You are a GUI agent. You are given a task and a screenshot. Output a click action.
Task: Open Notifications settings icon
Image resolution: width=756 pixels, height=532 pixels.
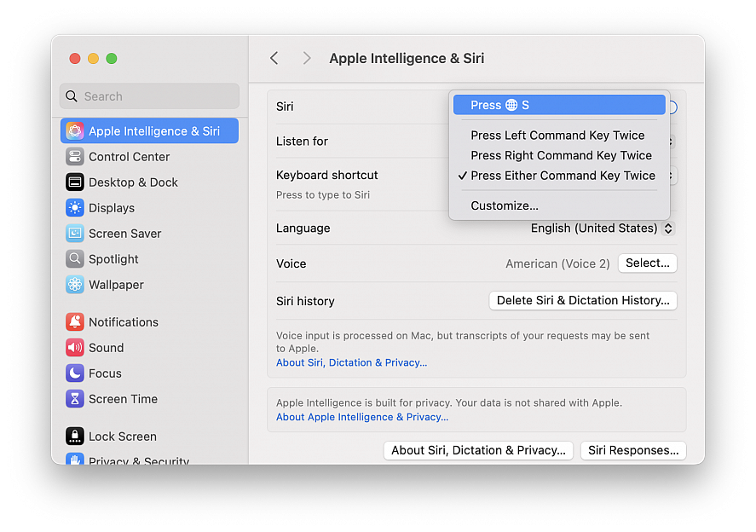click(x=75, y=322)
